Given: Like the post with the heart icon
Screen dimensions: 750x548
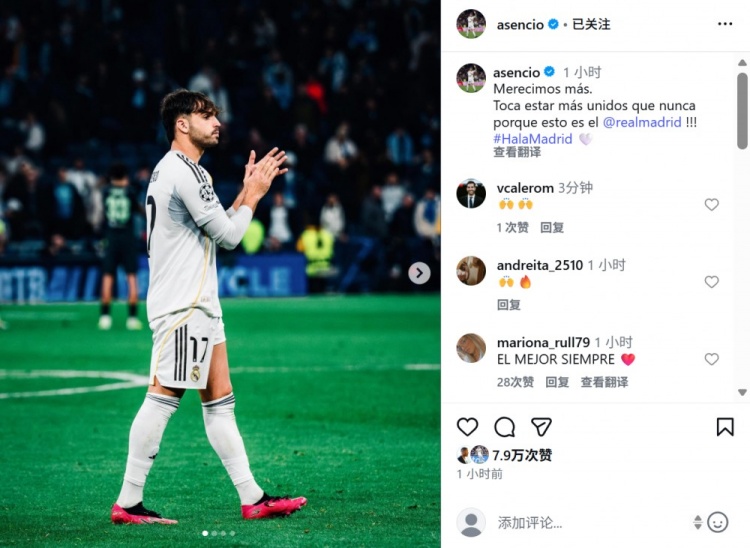Looking at the screenshot, I should [467, 427].
